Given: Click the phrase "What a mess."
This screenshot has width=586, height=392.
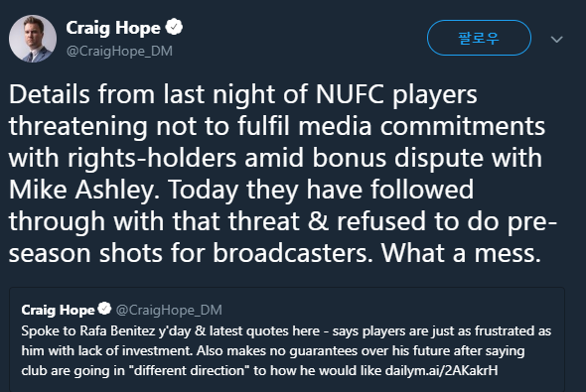Looking at the screenshot, I should (x=461, y=253).
